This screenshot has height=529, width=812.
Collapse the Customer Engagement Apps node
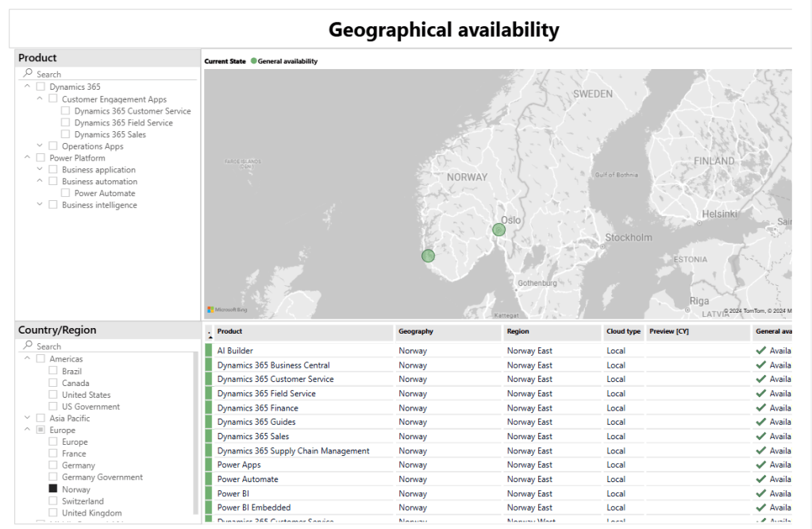(40, 99)
